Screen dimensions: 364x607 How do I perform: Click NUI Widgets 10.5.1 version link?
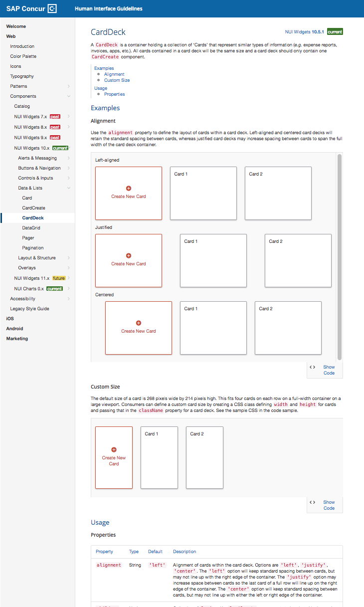coord(304,31)
